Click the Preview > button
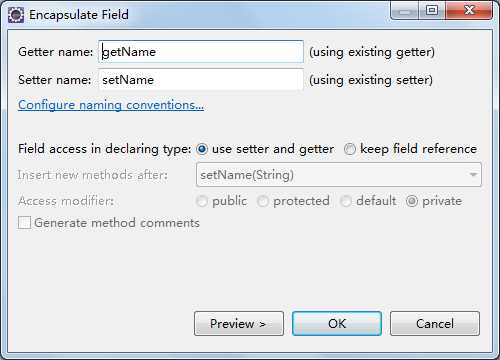 239,324
